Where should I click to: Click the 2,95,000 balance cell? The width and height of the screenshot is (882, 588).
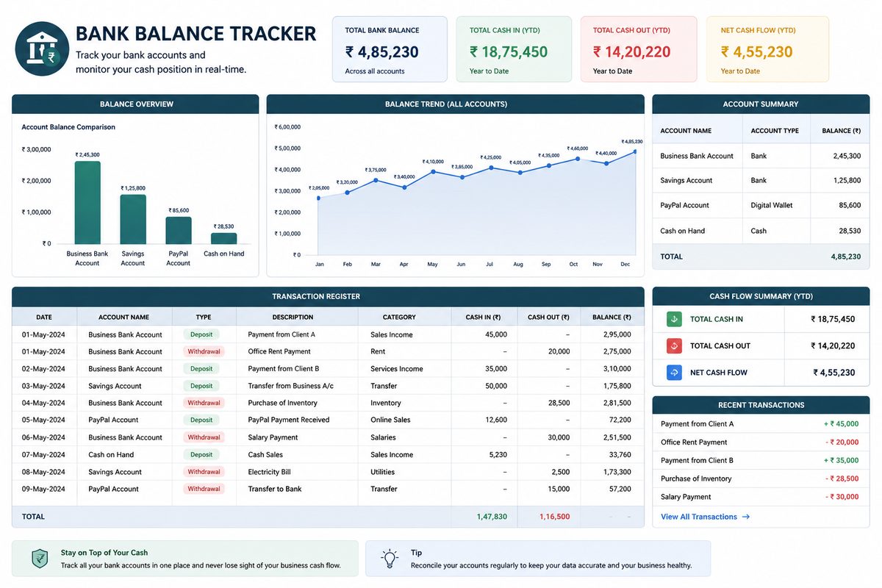click(616, 334)
